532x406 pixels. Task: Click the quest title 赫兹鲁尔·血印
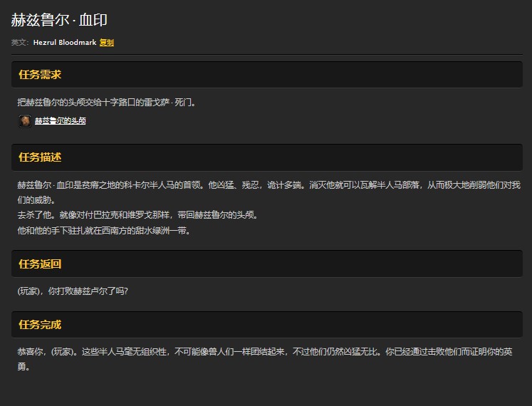59,20
